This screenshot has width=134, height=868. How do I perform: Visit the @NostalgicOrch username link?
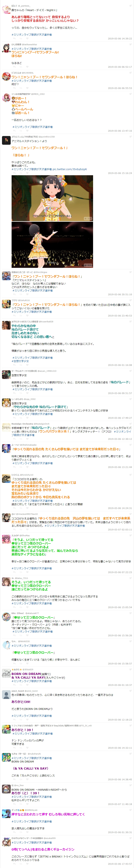pyautogui.click(x=42, y=424)
